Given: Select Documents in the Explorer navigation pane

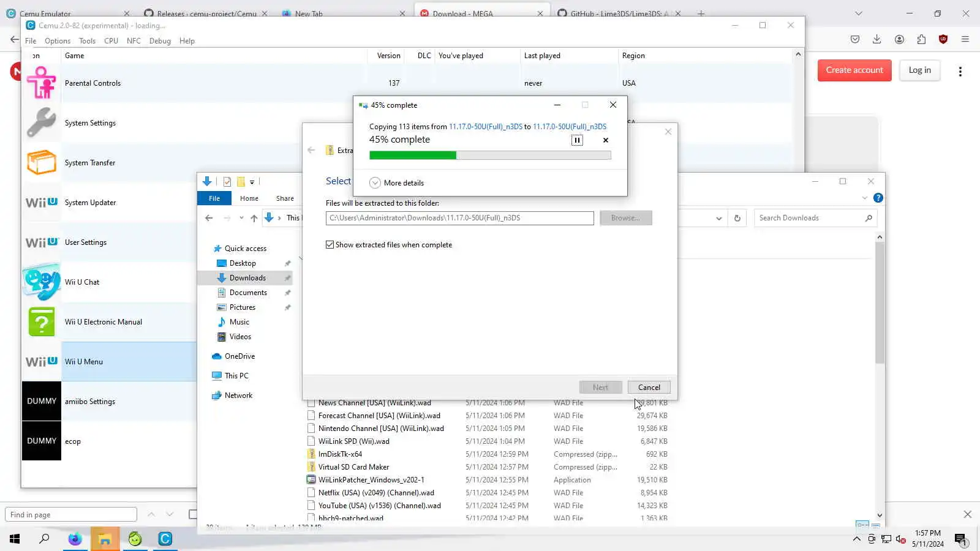Looking at the screenshot, I should 248,293.
